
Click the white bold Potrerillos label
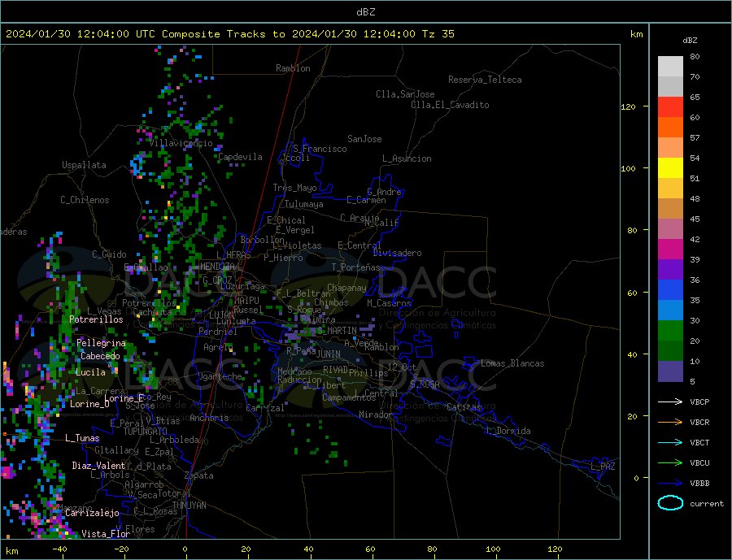point(96,319)
